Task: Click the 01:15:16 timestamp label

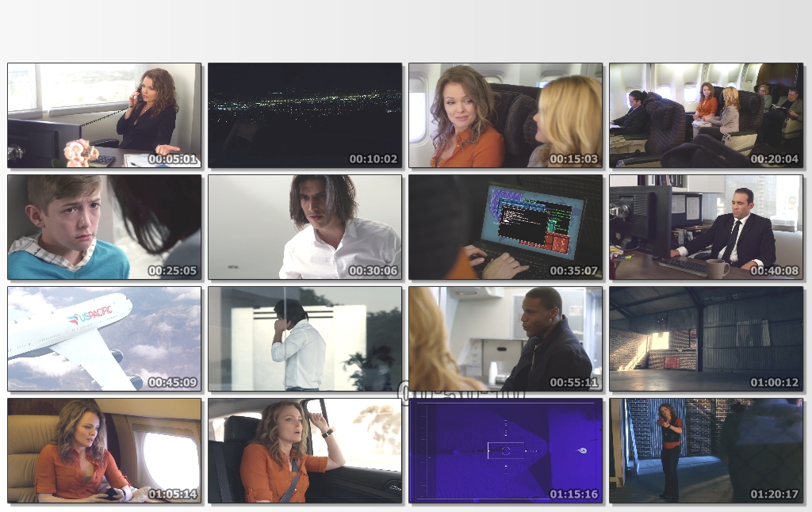Action: [574, 495]
